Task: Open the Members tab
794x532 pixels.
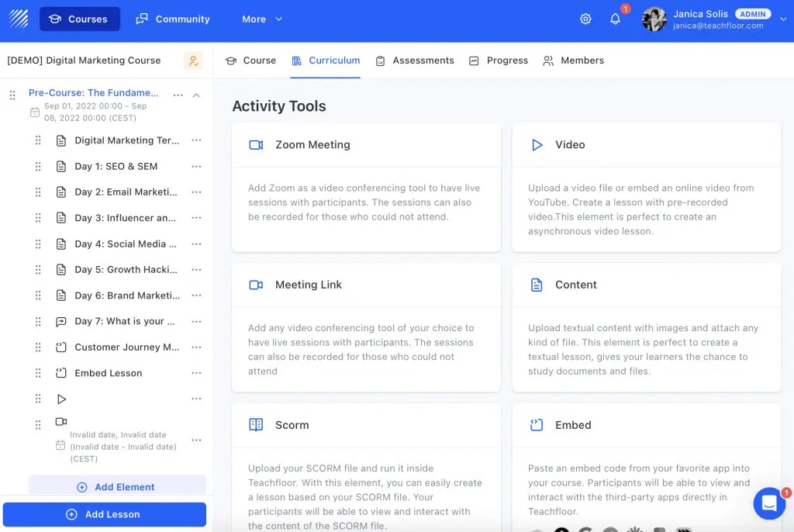Action: click(x=573, y=60)
